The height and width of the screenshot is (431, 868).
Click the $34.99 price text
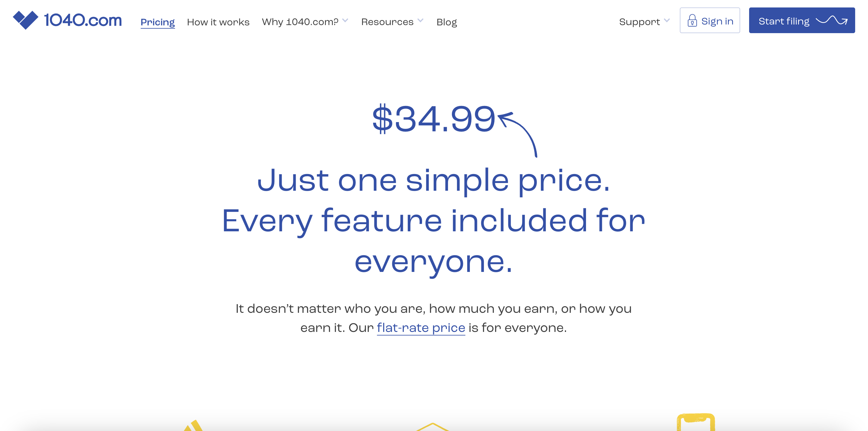(x=433, y=118)
